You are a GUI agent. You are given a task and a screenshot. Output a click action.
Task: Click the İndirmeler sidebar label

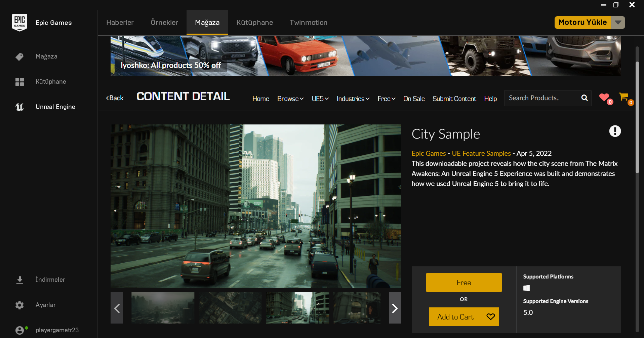pos(50,280)
